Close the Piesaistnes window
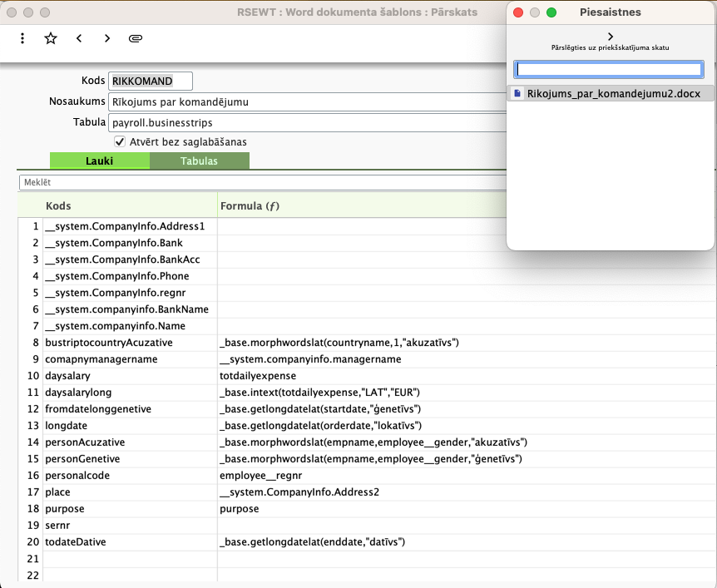 coord(518,12)
